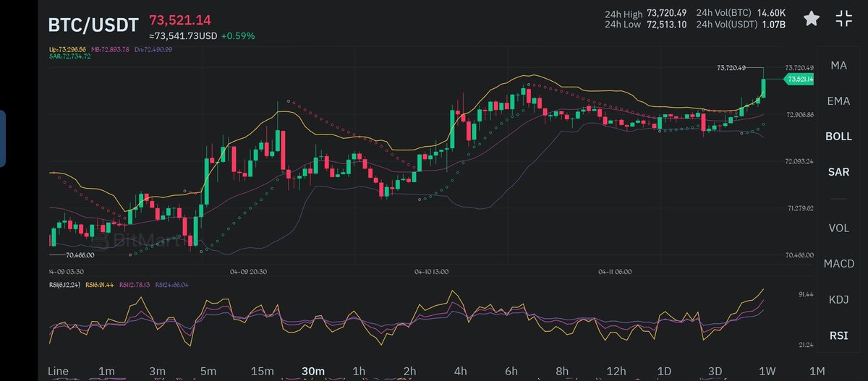Image resolution: width=868 pixels, height=381 pixels.
Task: Tap the 24h Vol(USDT) 1.07B value
Action: pos(773,25)
